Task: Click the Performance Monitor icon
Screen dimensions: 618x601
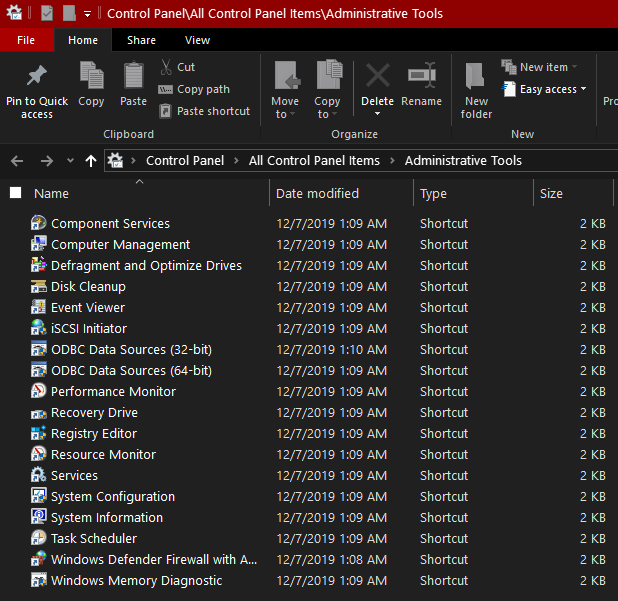Action: pos(39,391)
